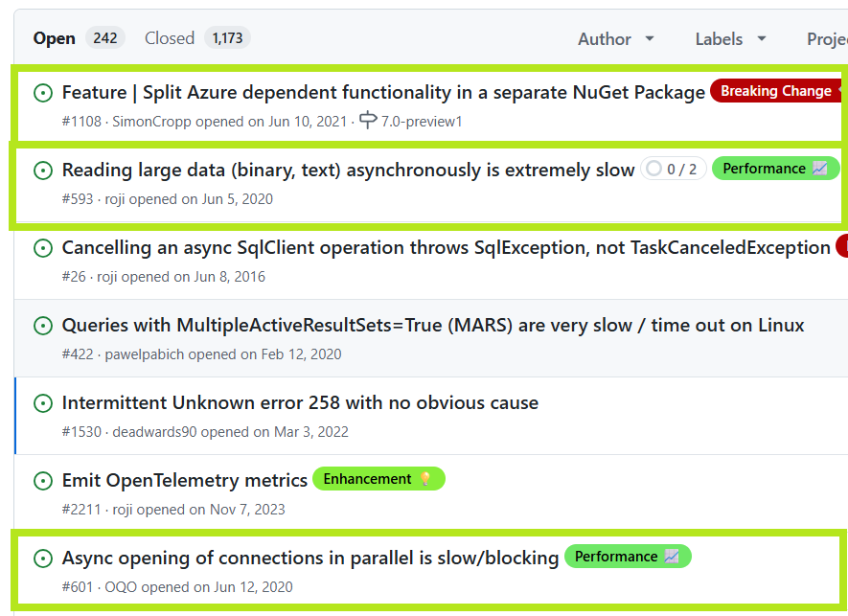This screenshot has height=616, width=848.
Task: Click open-issue icon for MARS queries issue
Action: coord(43,326)
